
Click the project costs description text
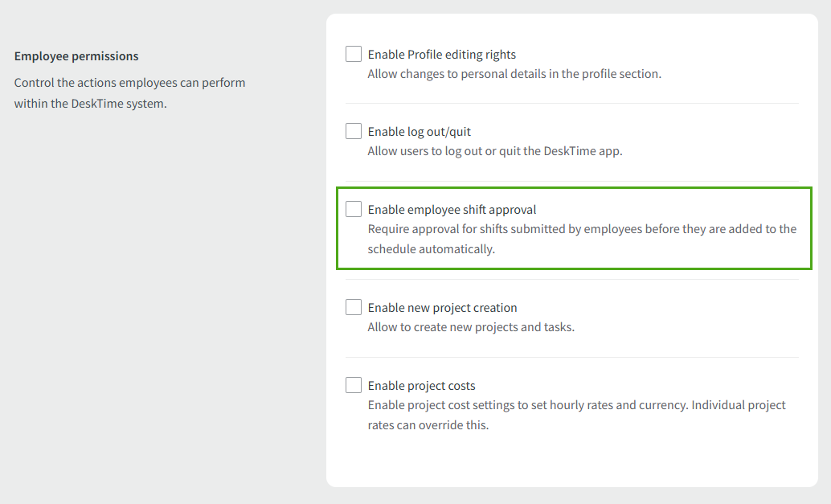click(x=576, y=414)
